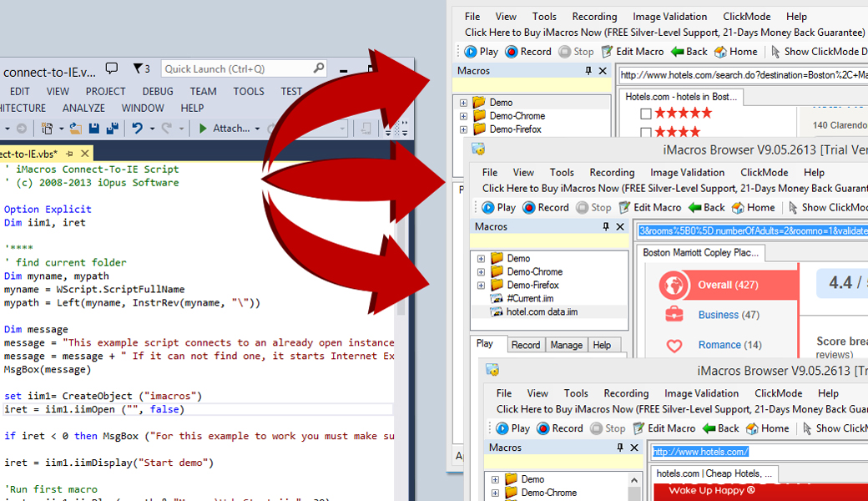Toggle Macros panel pin in Boston Marriott window
This screenshot has height=501, width=868.
tap(606, 226)
